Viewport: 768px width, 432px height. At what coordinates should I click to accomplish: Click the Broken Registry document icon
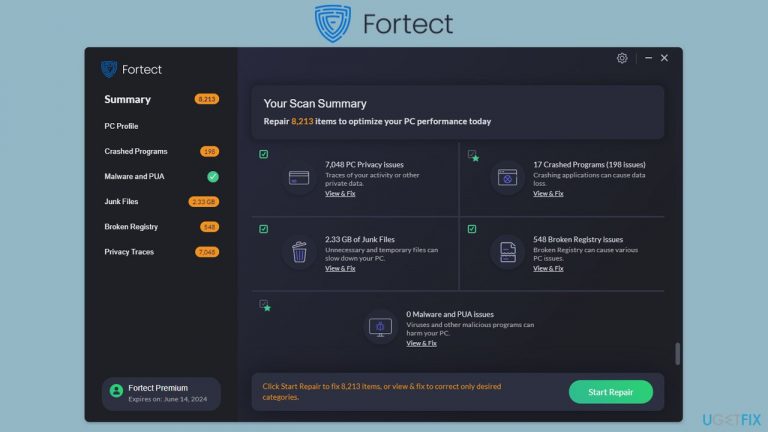(508, 252)
